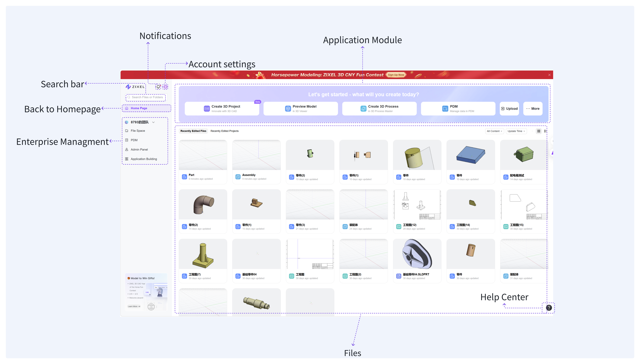This screenshot has height=364, width=640.
Task: Switch to grid view icon
Action: [x=539, y=131]
